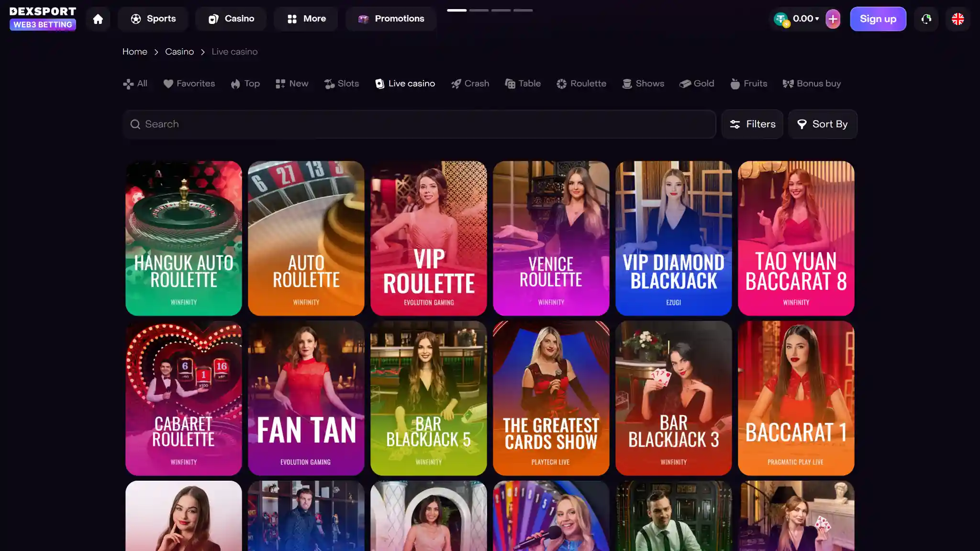Image resolution: width=980 pixels, height=551 pixels.
Task: Open Tao Yuan Baccarat 8 game
Action: coord(796,238)
